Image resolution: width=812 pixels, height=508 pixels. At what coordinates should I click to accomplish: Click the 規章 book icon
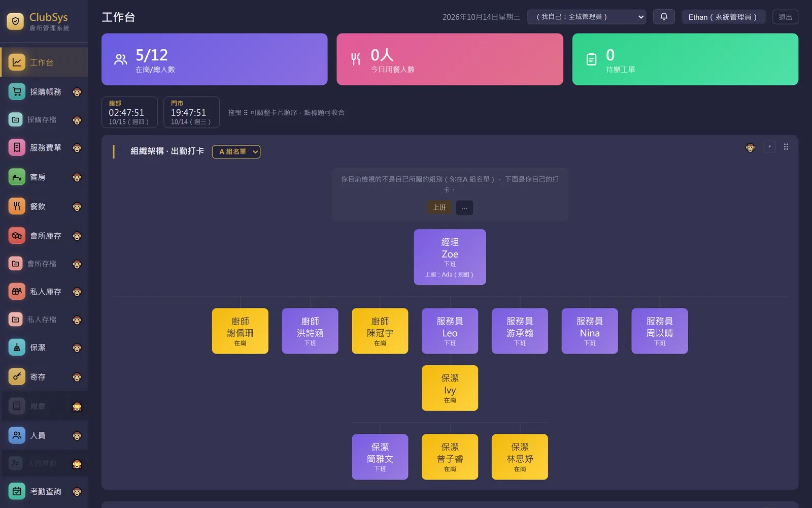pos(17,406)
